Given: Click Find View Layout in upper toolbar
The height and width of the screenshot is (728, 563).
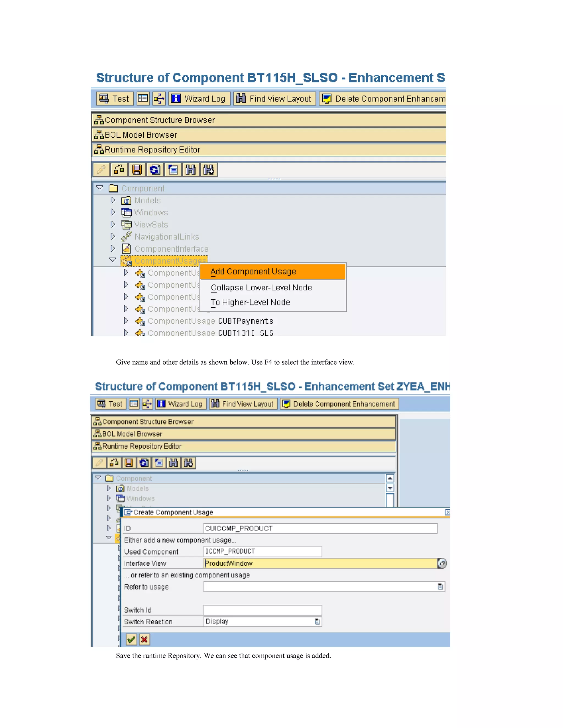Looking at the screenshot, I should click(x=274, y=99).
